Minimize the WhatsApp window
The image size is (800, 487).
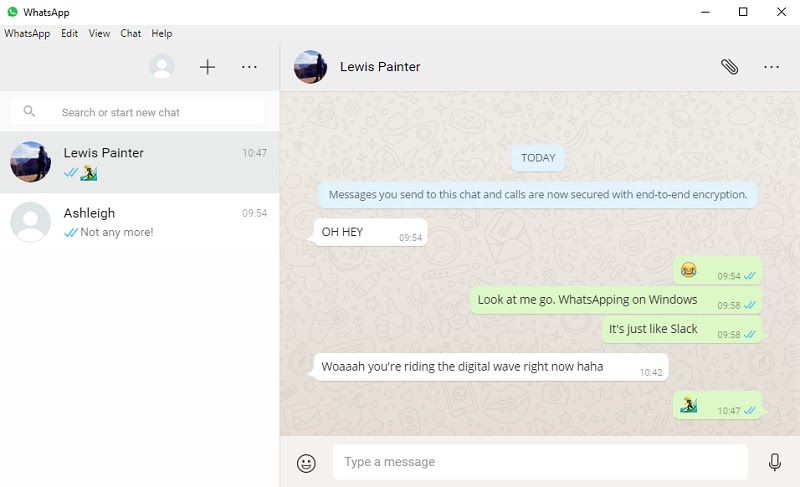point(705,12)
